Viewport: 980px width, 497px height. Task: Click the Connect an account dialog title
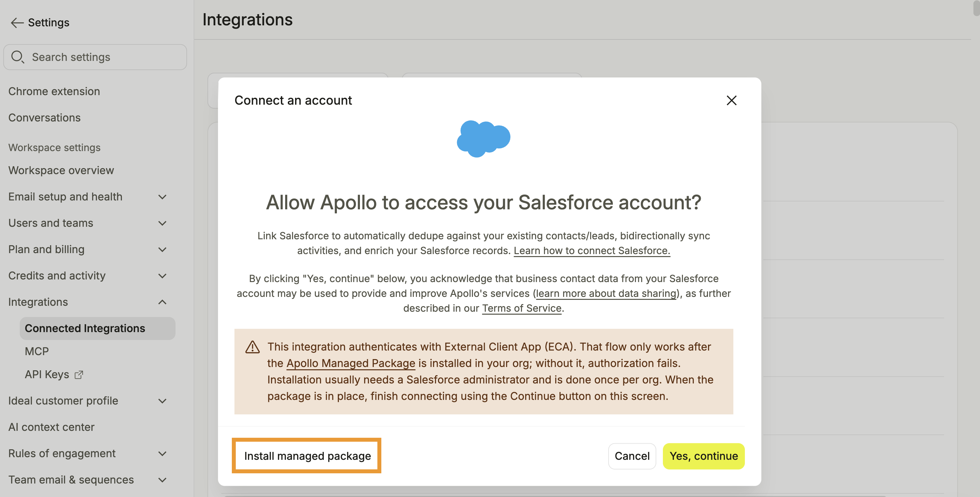tap(293, 100)
